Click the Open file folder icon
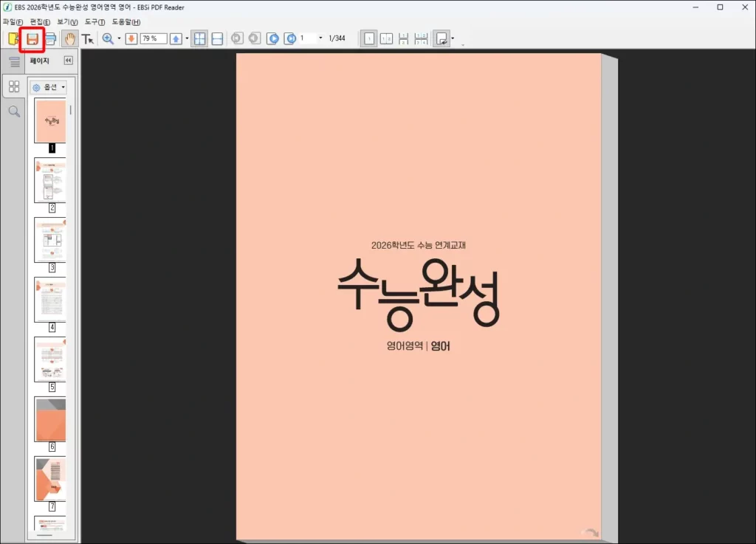This screenshot has width=756, height=544. coord(13,38)
